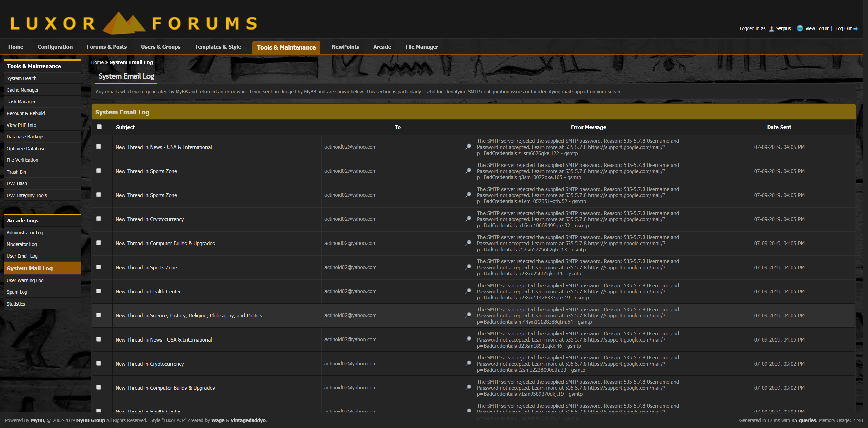This screenshot has height=428, width=868.
Task: Check the box for z1sm6626qke.122 News row
Action: click(99, 147)
